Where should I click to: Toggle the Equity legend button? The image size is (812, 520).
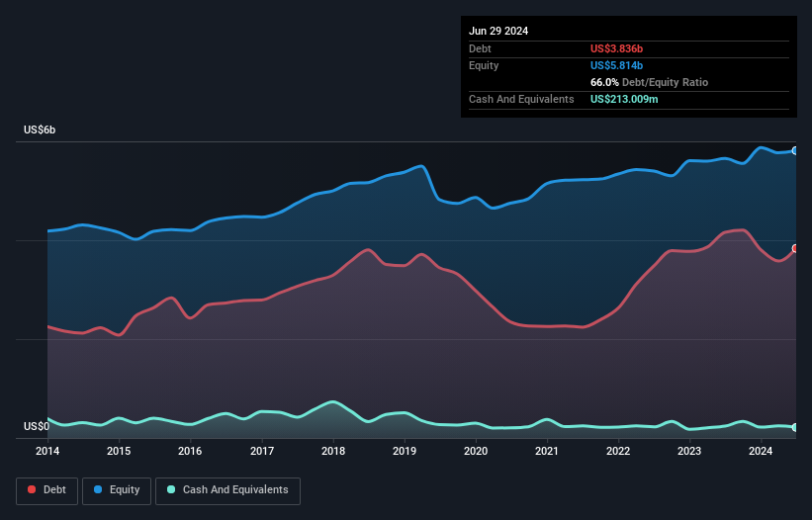click(117, 490)
